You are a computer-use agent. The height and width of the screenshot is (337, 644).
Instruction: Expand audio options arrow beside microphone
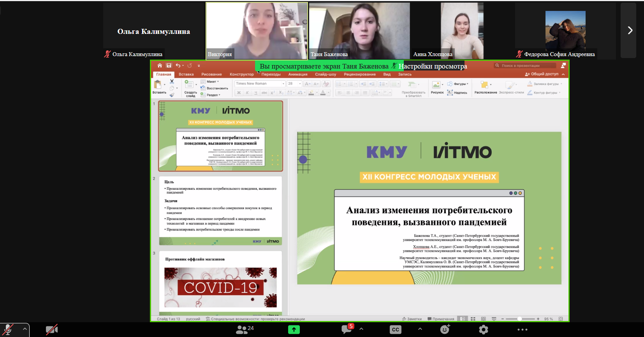click(25, 329)
